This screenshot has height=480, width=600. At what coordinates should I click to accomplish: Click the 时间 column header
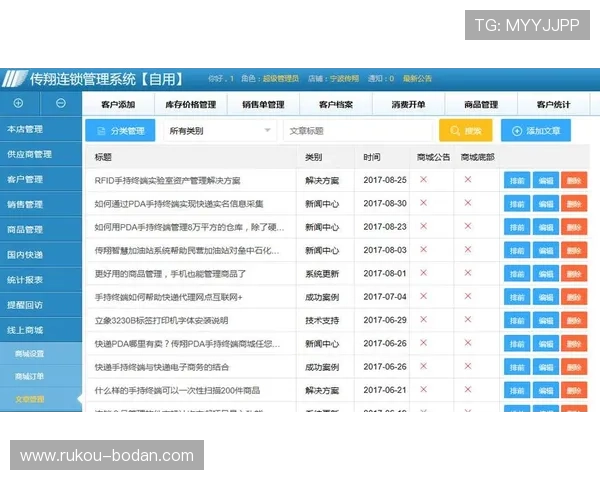(x=372, y=157)
